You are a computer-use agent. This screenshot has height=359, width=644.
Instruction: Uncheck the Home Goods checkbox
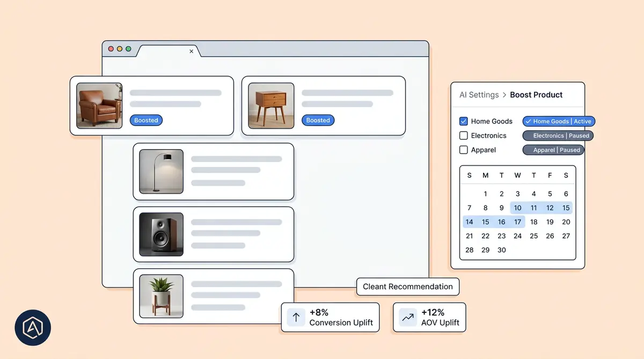pyautogui.click(x=463, y=121)
